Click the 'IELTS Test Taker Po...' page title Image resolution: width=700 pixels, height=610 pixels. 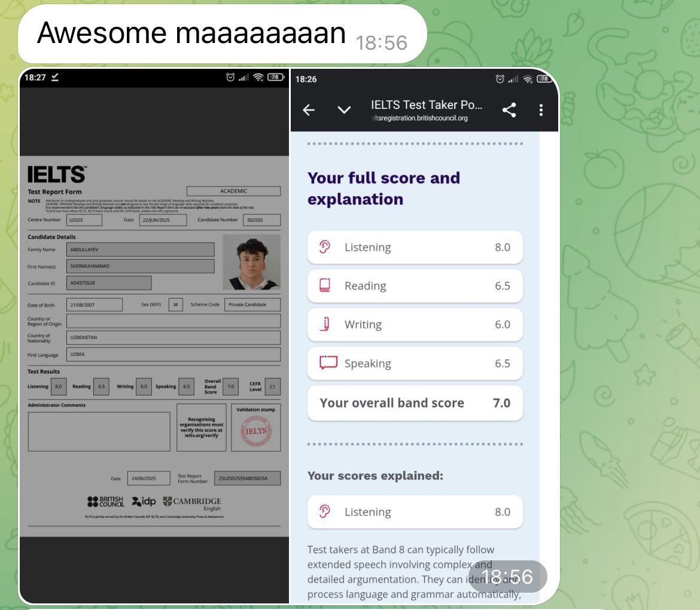(x=427, y=105)
